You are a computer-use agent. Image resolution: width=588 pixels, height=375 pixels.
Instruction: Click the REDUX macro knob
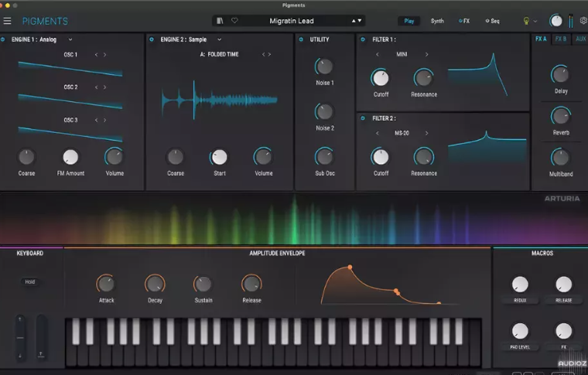[520, 285]
